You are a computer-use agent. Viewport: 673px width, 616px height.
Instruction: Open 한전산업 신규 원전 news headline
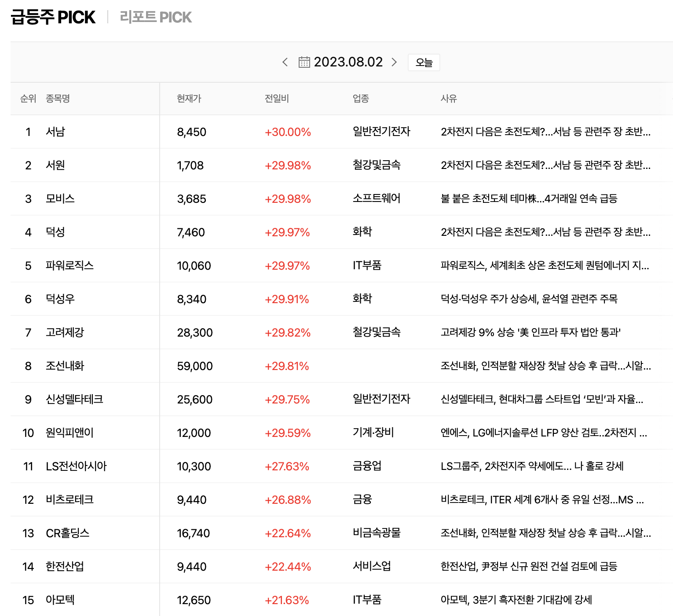(529, 566)
